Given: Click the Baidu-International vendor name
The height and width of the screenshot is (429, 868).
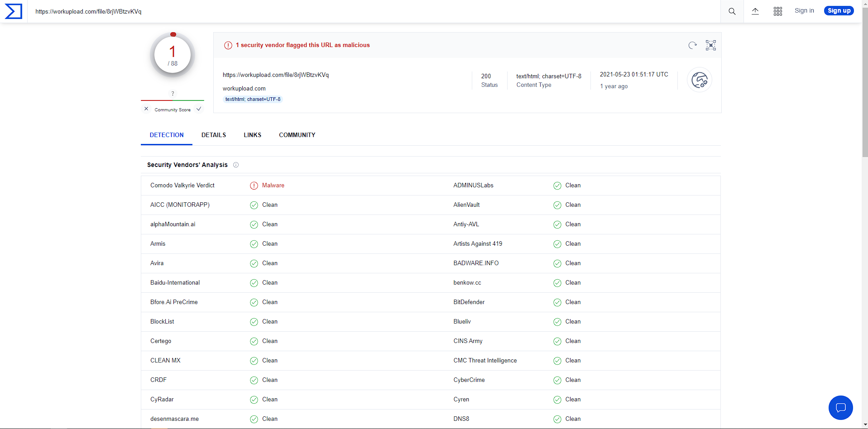Looking at the screenshot, I should point(175,283).
